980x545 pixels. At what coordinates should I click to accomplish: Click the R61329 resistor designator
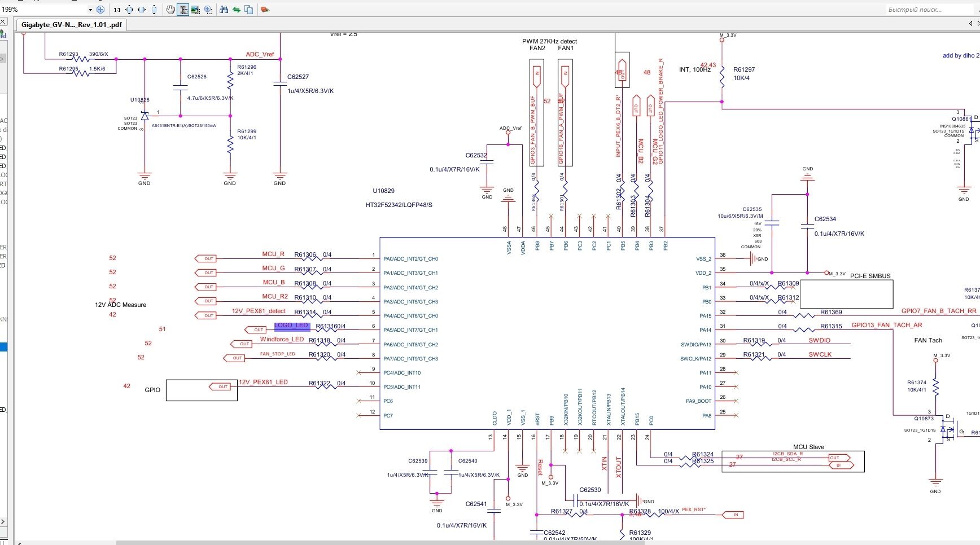pyautogui.click(x=640, y=533)
